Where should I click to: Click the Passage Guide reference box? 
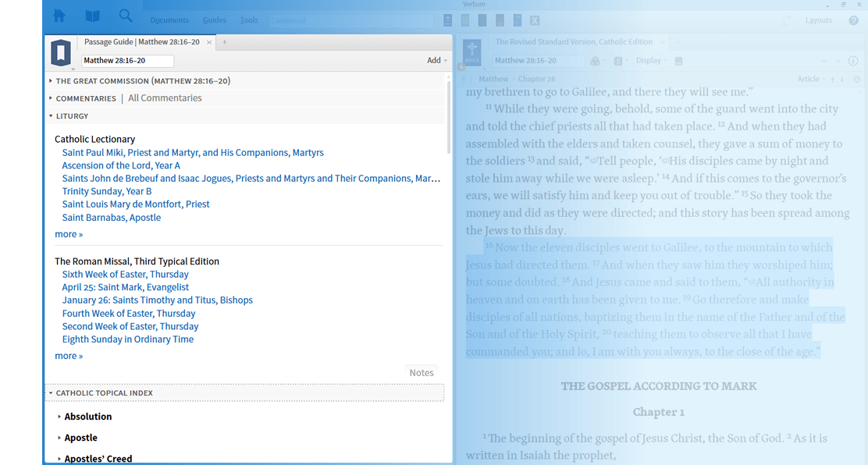point(127,60)
